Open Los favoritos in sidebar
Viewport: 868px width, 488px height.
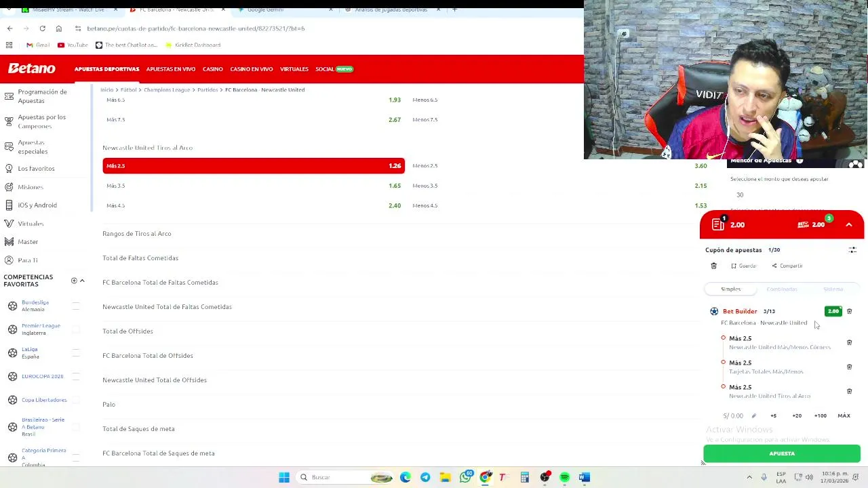[36, 168]
